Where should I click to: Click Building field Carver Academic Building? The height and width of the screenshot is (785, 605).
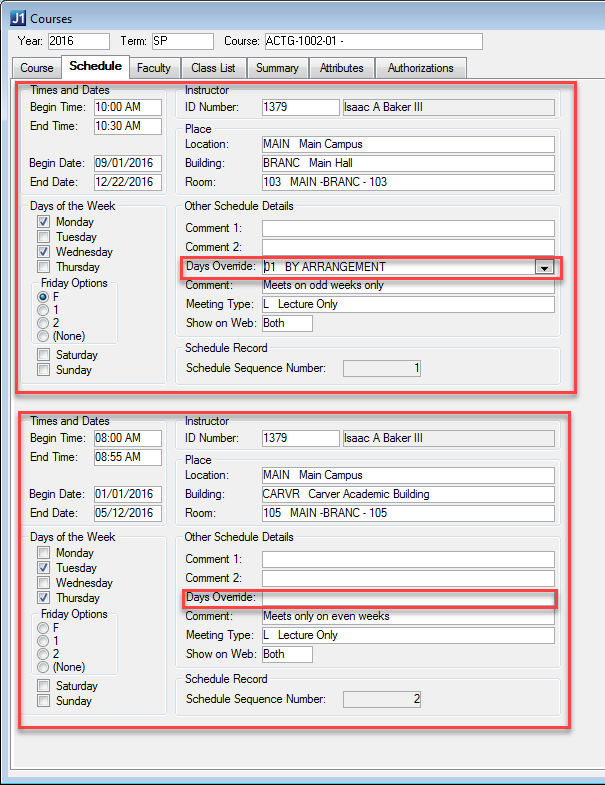coord(408,494)
